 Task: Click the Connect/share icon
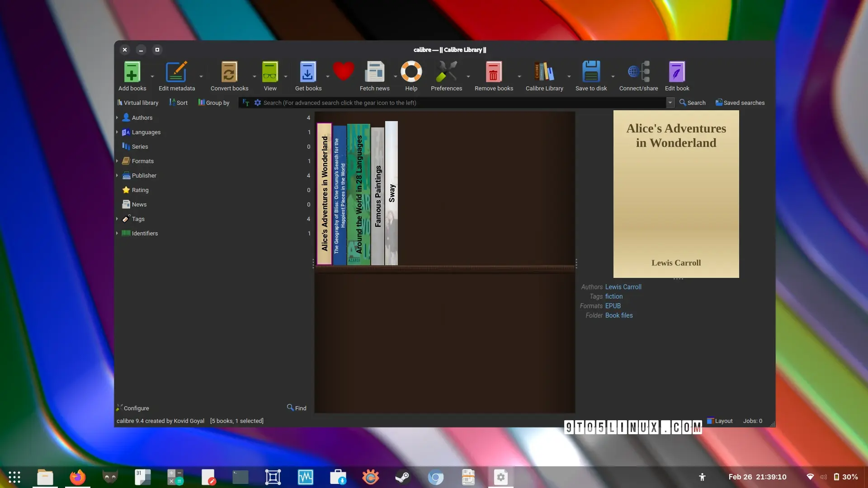pos(638,72)
